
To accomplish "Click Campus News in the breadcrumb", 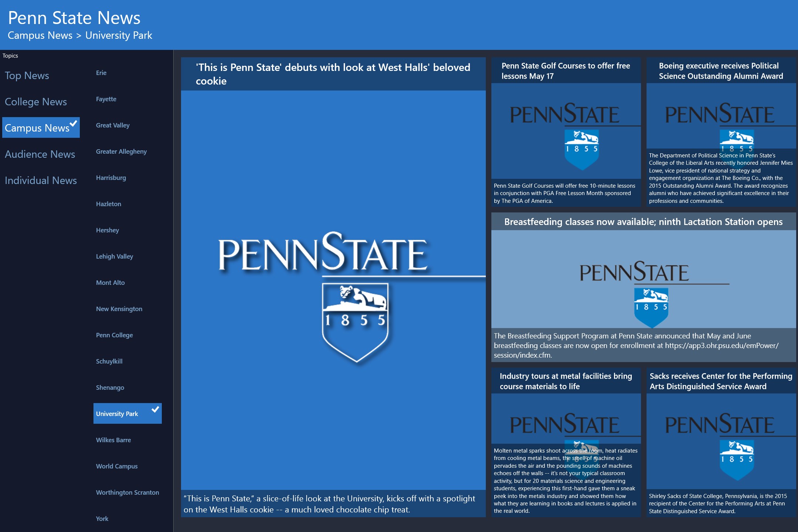I will click(x=40, y=35).
